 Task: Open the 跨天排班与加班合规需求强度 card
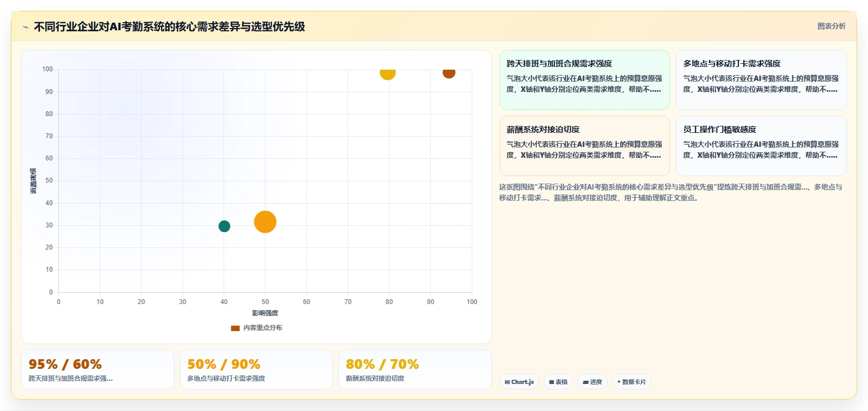click(584, 80)
